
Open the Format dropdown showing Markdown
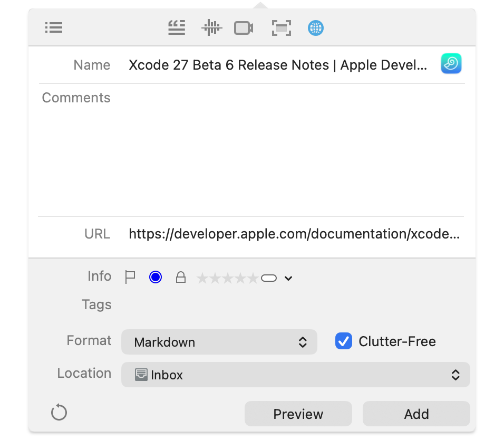219,342
